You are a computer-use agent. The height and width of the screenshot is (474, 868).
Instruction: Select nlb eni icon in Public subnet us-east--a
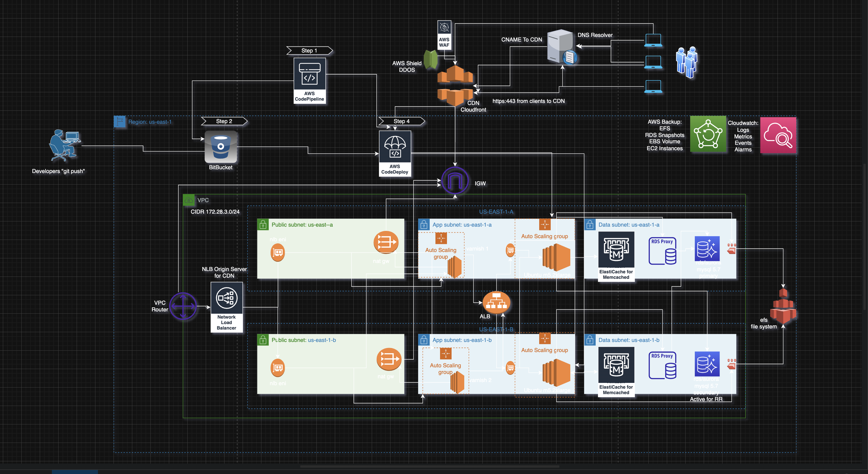tap(278, 252)
